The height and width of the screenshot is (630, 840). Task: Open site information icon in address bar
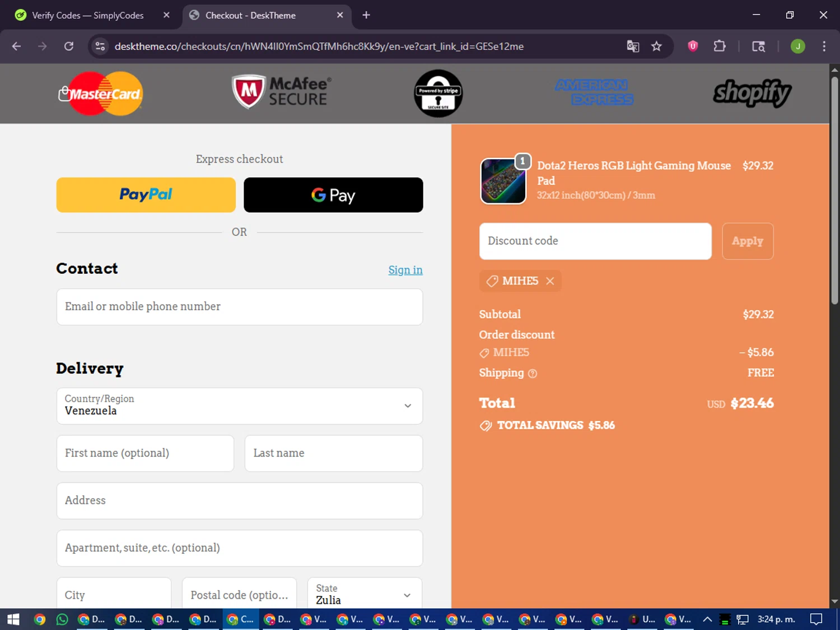tap(100, 46)
